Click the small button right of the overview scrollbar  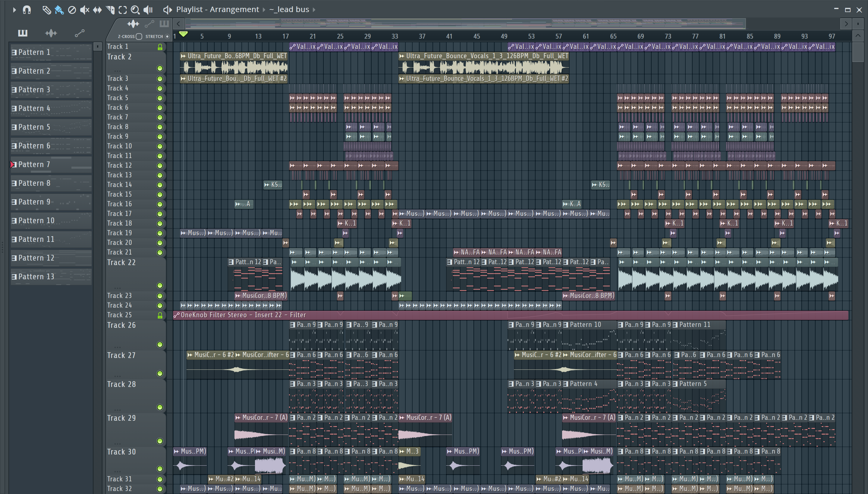coord(858,24)
